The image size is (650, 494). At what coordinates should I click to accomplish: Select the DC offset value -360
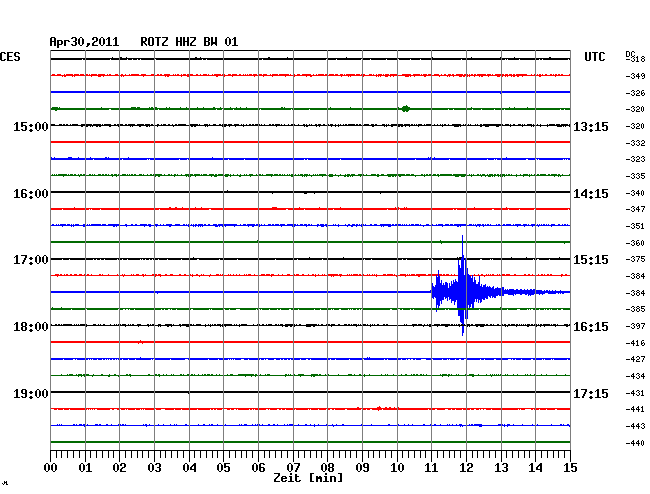(635, 243)
